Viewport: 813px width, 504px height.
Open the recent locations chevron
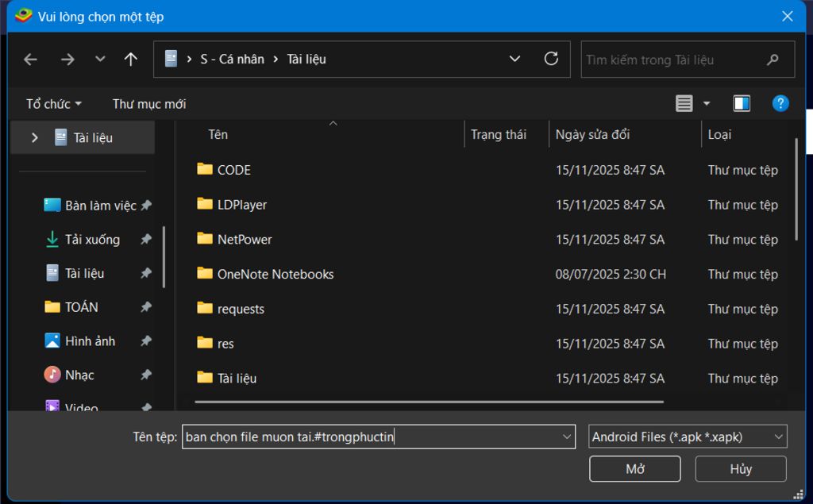(x=100, y=59)
